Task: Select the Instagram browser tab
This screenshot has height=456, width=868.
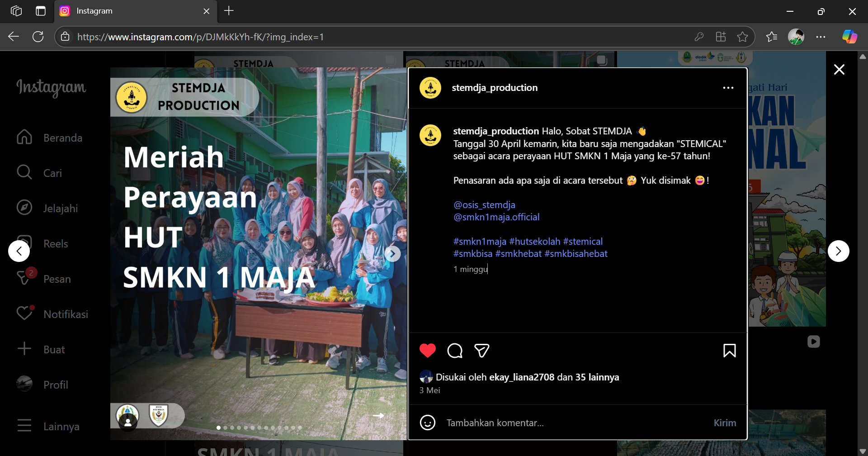Action: point(136,11)
